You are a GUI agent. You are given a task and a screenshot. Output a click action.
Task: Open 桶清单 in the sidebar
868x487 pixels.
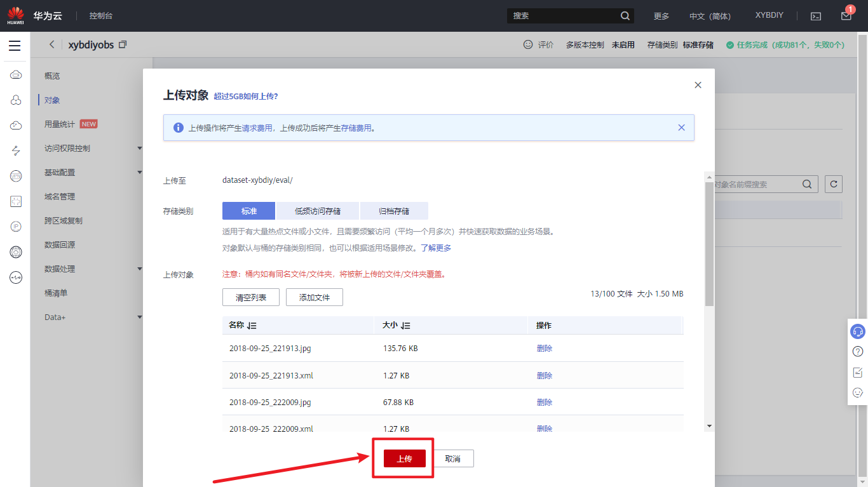click(56, 293)
